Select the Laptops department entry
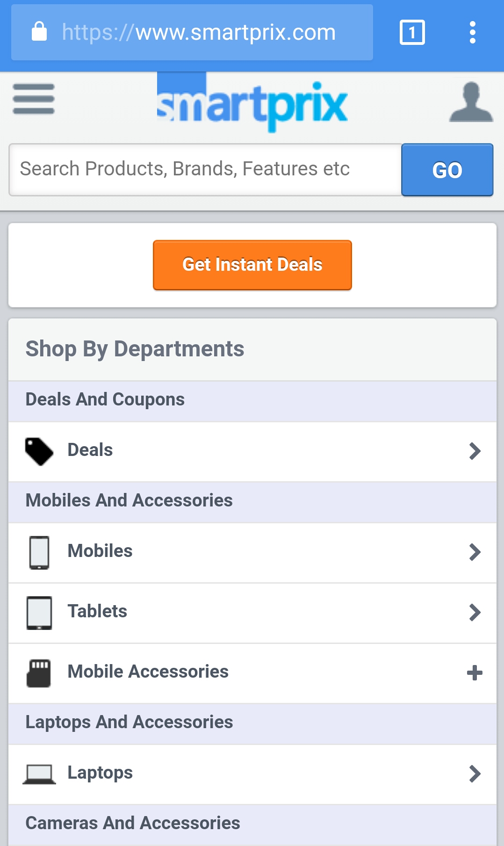 click(x=252, y=774)
